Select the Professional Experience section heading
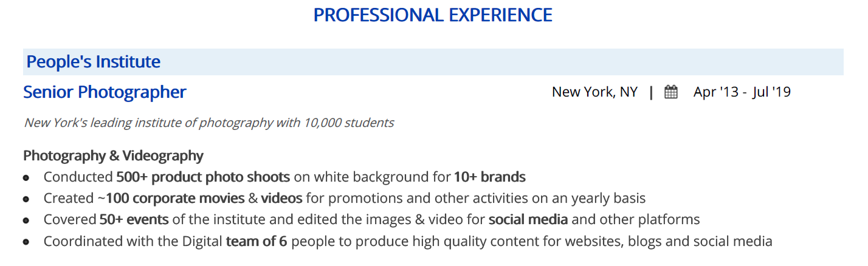 (x=433, y=15)
